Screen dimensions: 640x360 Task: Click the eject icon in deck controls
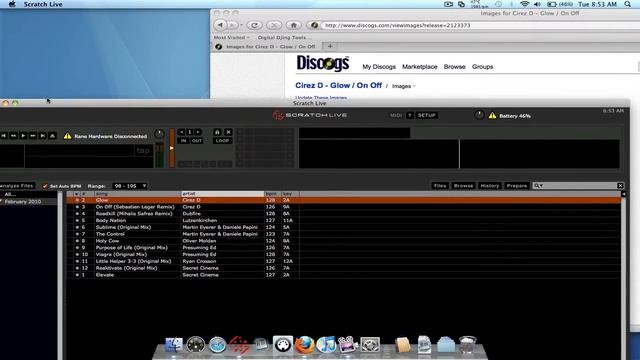[x=52, y=136]
